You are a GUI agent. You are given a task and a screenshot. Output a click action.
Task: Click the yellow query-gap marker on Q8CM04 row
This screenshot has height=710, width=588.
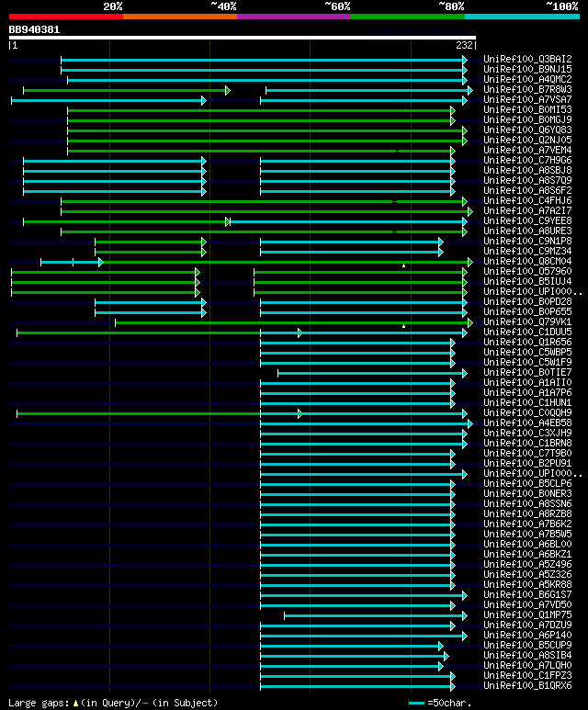pos(403,265)
